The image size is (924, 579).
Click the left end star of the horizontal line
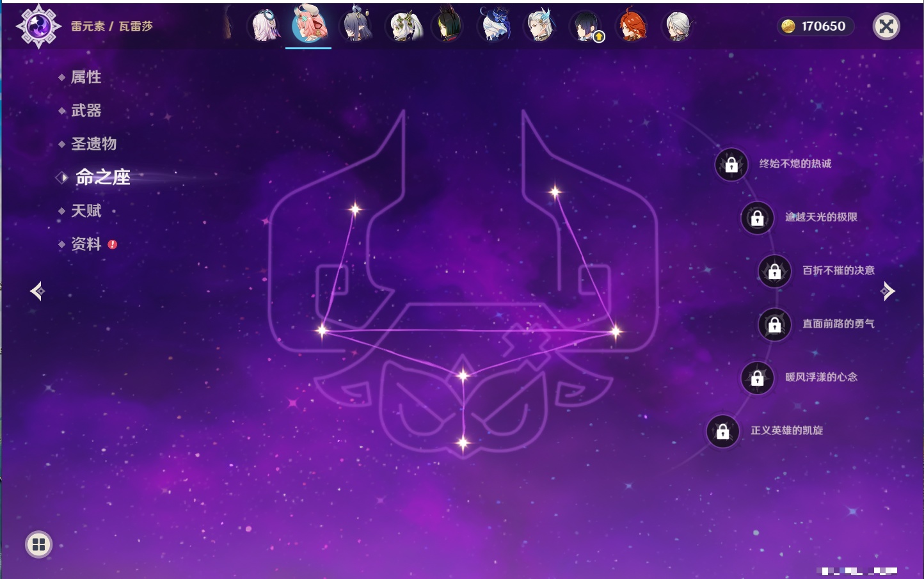click(322, 331)
